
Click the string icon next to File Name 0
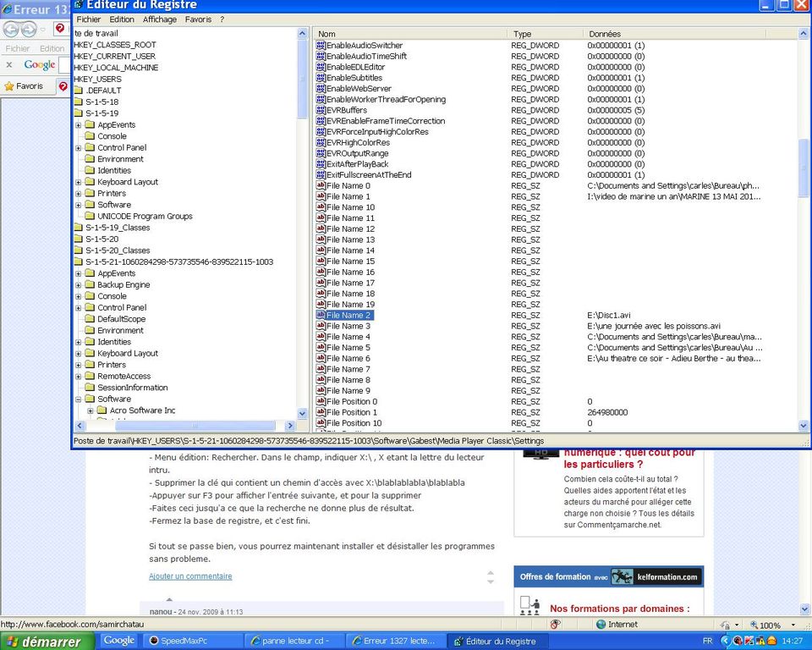[321, 186]
